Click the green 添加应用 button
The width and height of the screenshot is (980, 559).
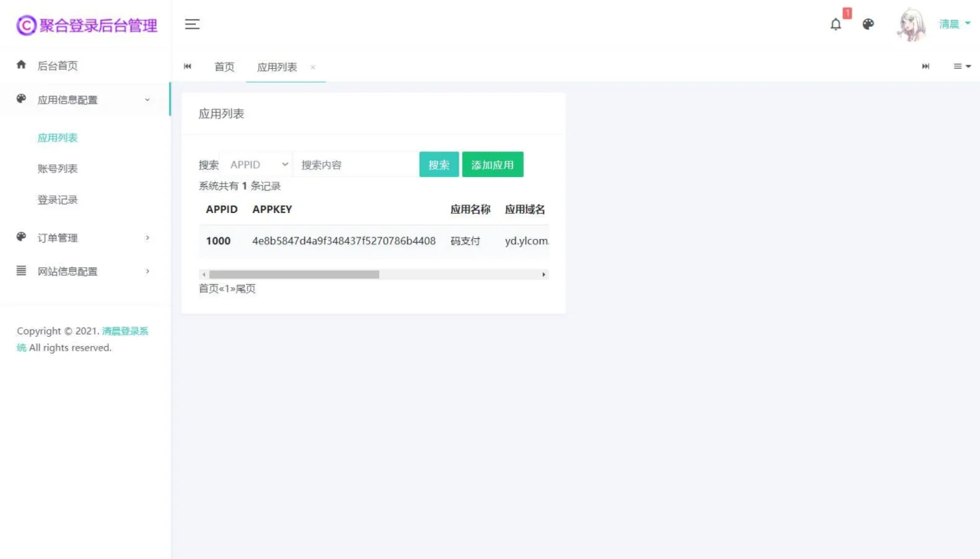[492, 165]
